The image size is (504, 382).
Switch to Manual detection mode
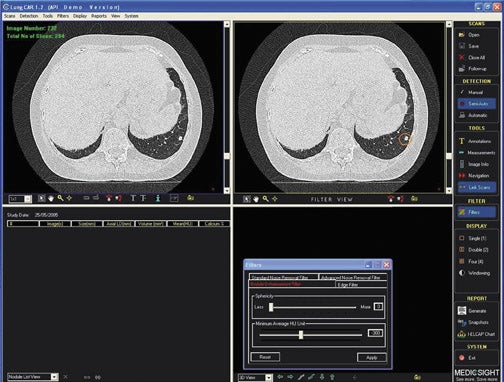tap(476, 92)
